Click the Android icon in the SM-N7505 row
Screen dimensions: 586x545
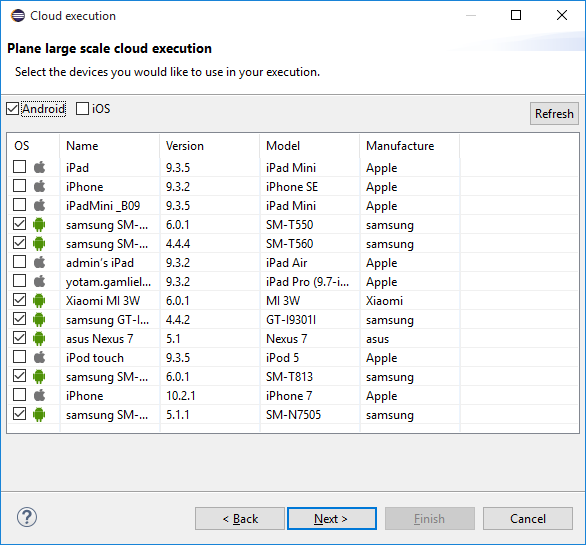pos(39,414)
